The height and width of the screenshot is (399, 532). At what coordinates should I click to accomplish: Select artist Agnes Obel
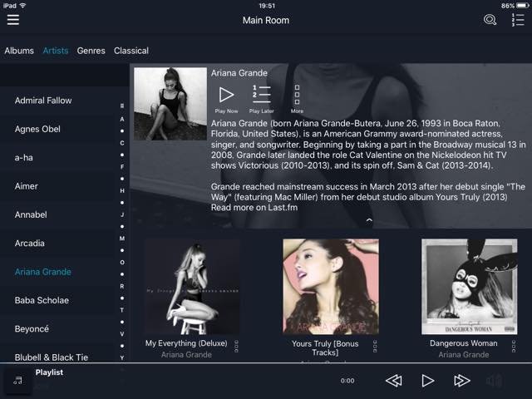point(57,129)
